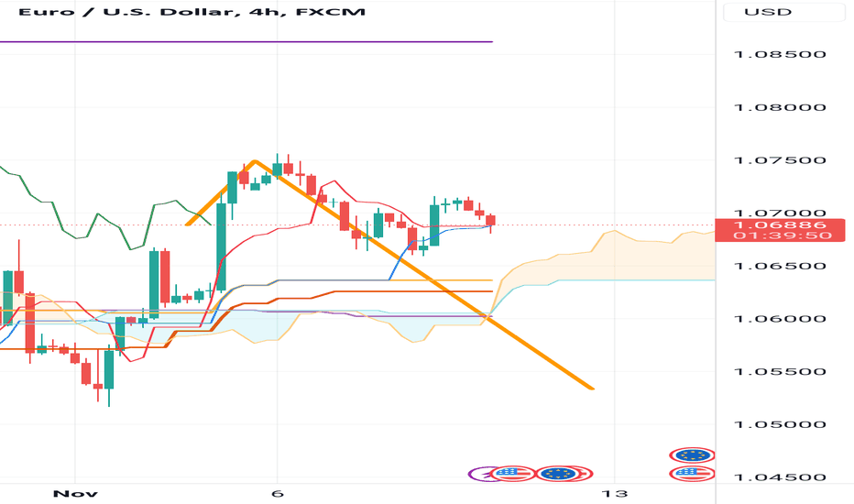Click the Euro / U.S. Dollar chart title

point(192,11)
